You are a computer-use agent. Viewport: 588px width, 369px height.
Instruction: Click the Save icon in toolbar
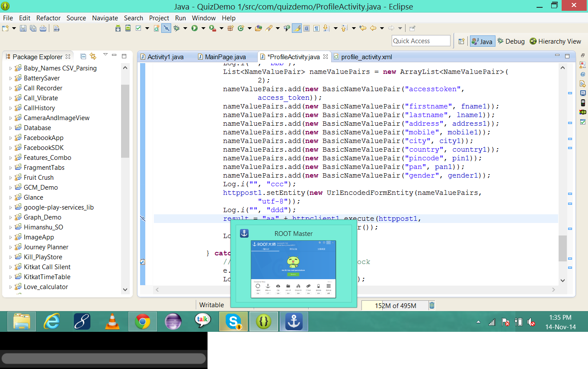[23, 28]
